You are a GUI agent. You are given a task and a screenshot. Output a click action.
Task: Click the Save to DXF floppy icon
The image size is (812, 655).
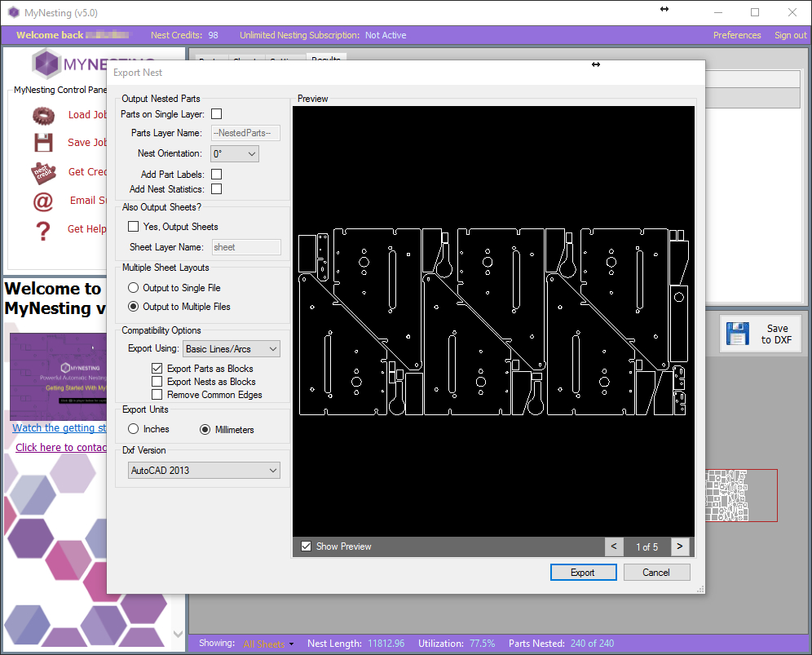tap(738, 333)
